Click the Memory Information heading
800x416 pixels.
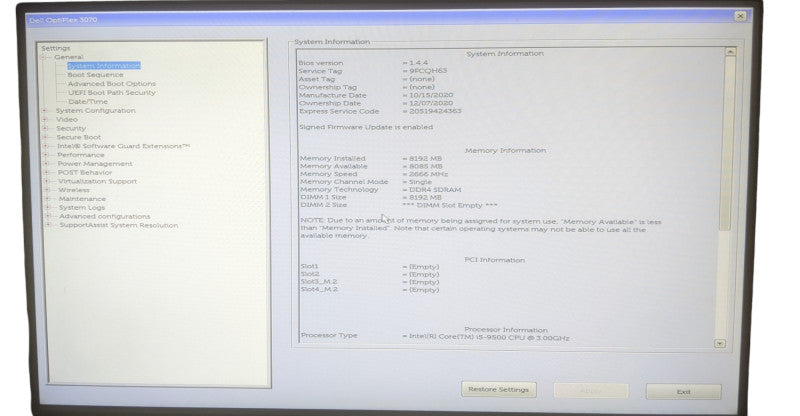505,151
